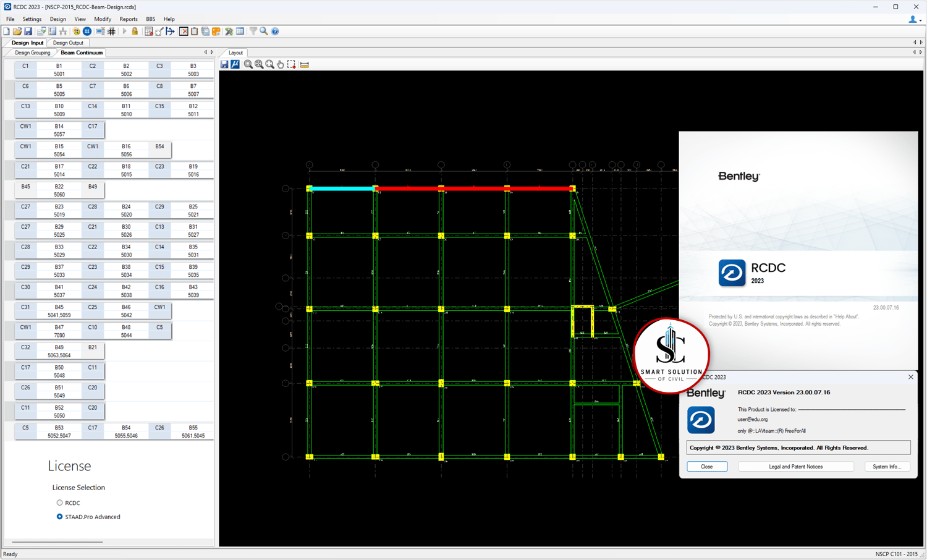Click the cyan highlighted beam in layout
The image size is (927, 560).
point(342,189)
